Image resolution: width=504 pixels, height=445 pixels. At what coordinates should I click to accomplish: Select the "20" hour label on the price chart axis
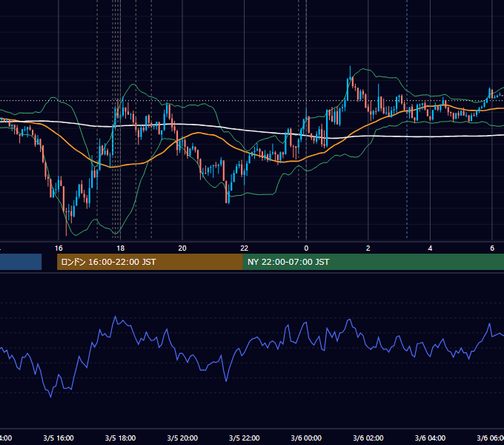tap(182, 248)
